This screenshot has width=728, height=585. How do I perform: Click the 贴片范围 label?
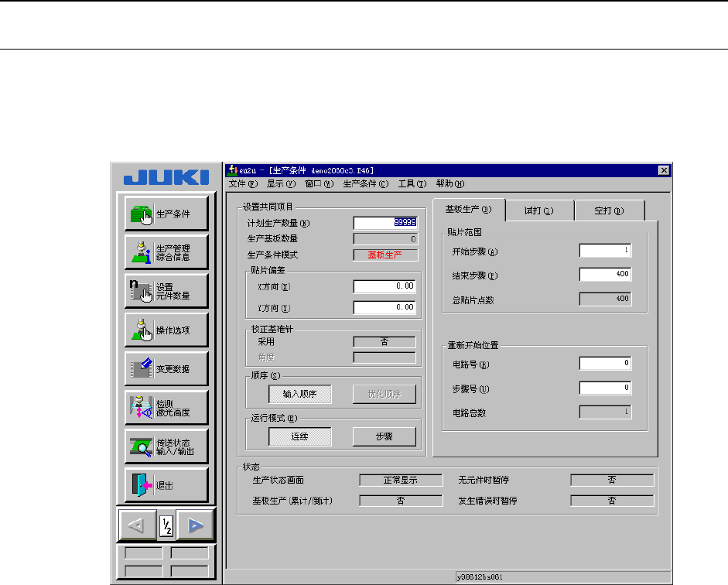point(464,232)
